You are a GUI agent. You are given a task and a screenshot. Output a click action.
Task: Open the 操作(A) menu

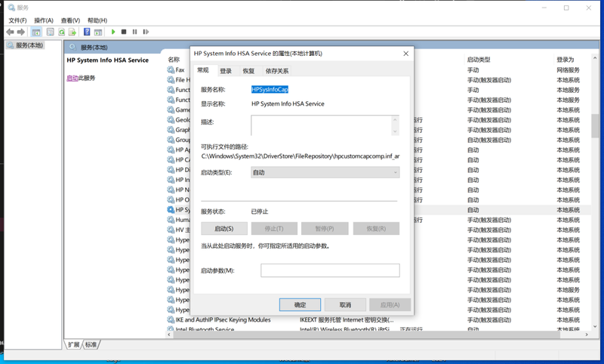click(44, 20)
